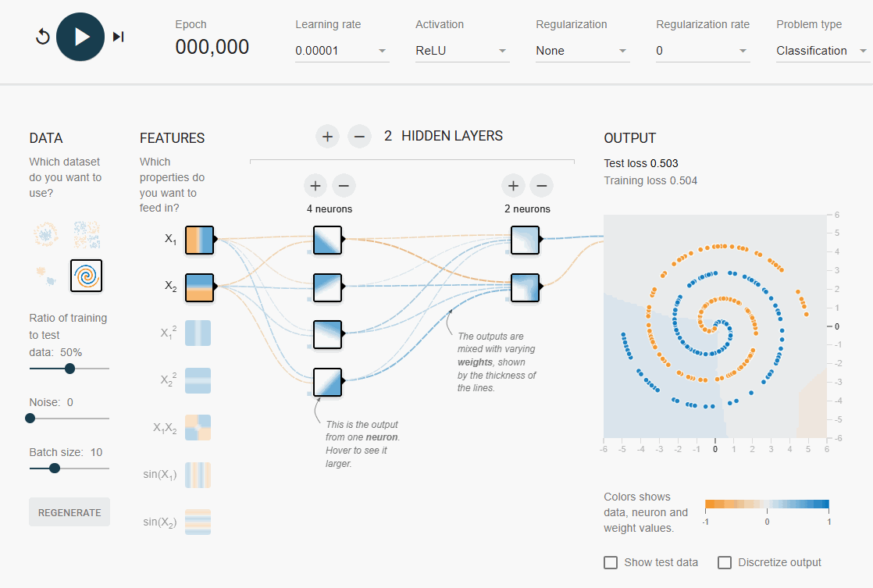Open the Problem type dropdown
This screenshot has height=588, width=873.
pyautogui.click(x=821, y=51)
